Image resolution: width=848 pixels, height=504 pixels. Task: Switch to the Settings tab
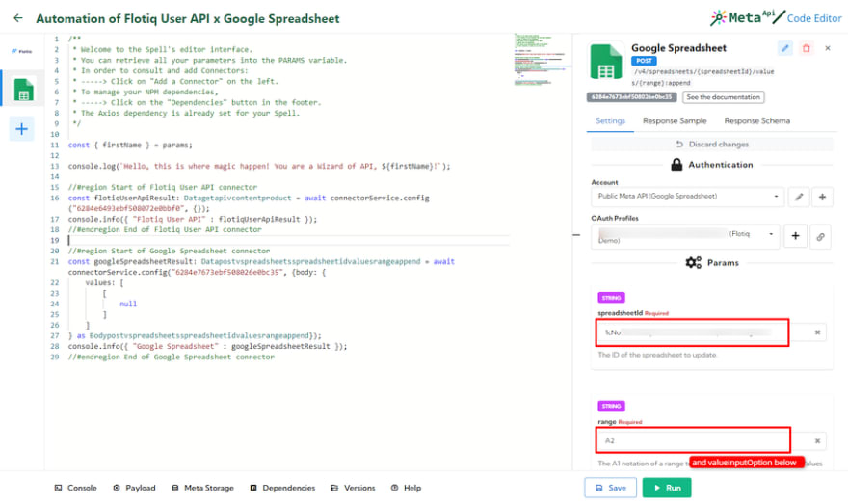(x=610, y=121)
